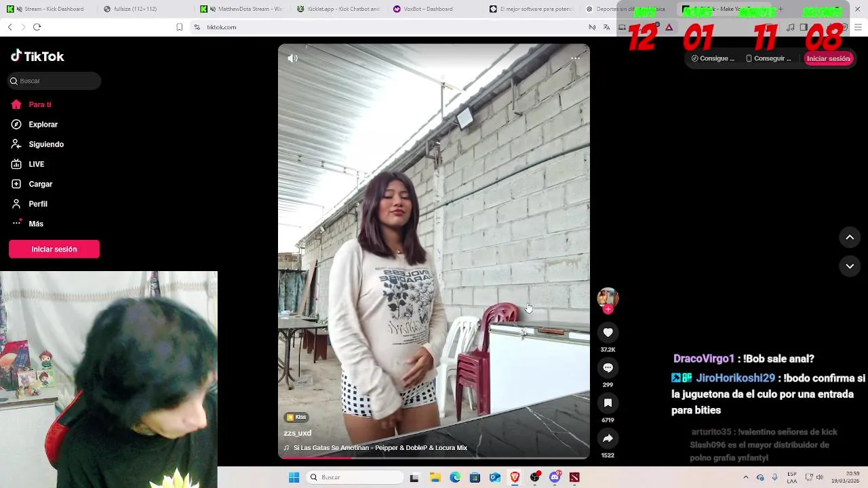
Task: Click Consigue monedas link
Action: (713, 58)
